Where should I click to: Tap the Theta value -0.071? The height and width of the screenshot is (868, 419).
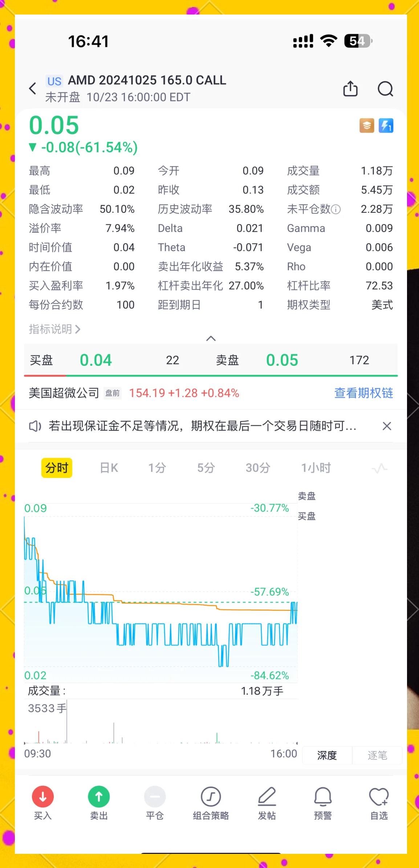(x=248, y=247)
